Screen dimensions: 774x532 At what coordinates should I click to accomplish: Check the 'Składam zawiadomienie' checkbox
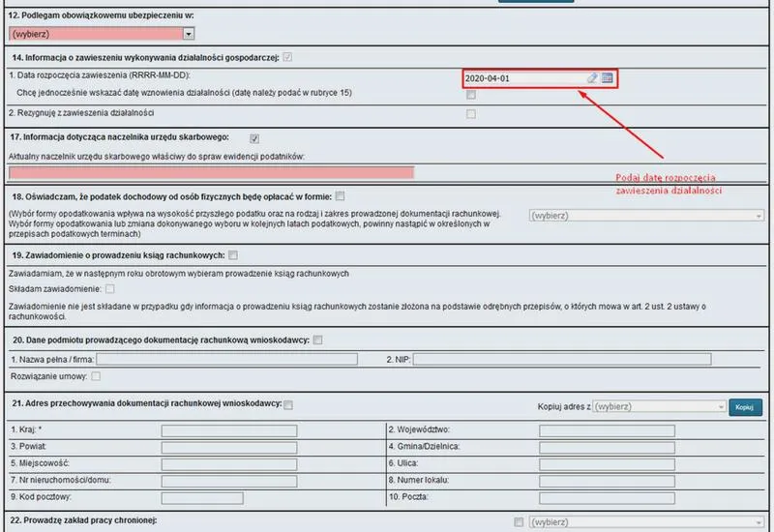110,288
